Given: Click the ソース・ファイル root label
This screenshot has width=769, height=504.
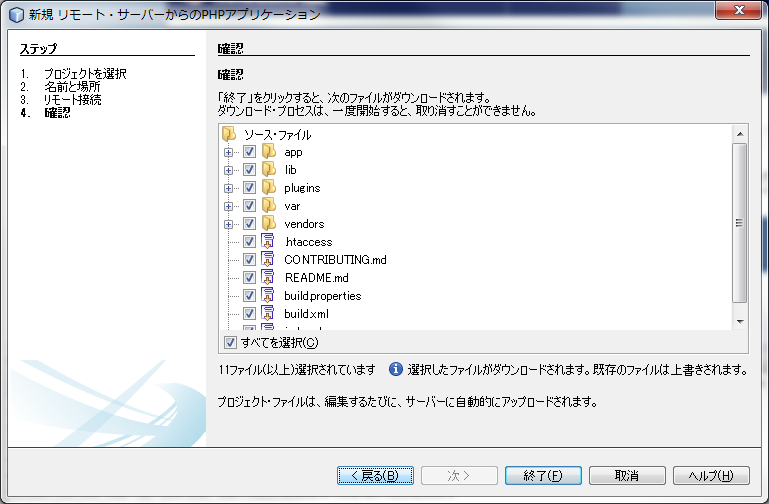Looking at the screenshot, I should click(x=278, y=134).
